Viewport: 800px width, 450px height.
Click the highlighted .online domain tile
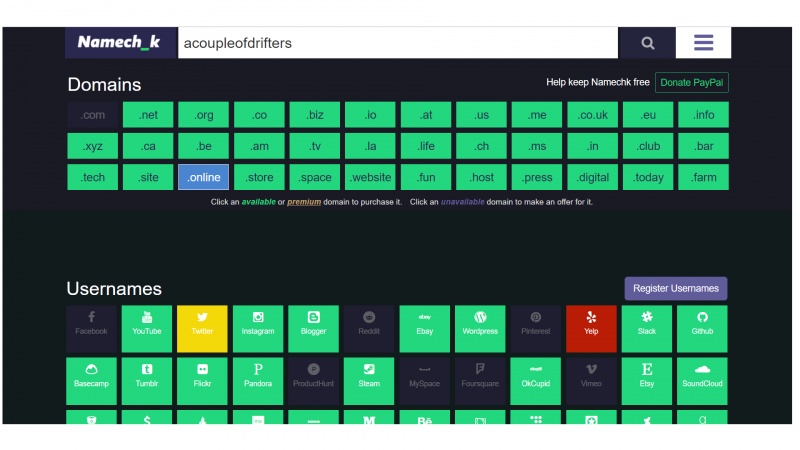(x=204, y=177)
